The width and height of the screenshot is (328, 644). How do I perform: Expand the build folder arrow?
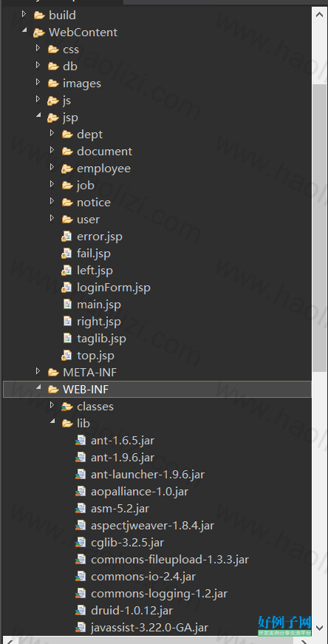[x=24, y=15]
